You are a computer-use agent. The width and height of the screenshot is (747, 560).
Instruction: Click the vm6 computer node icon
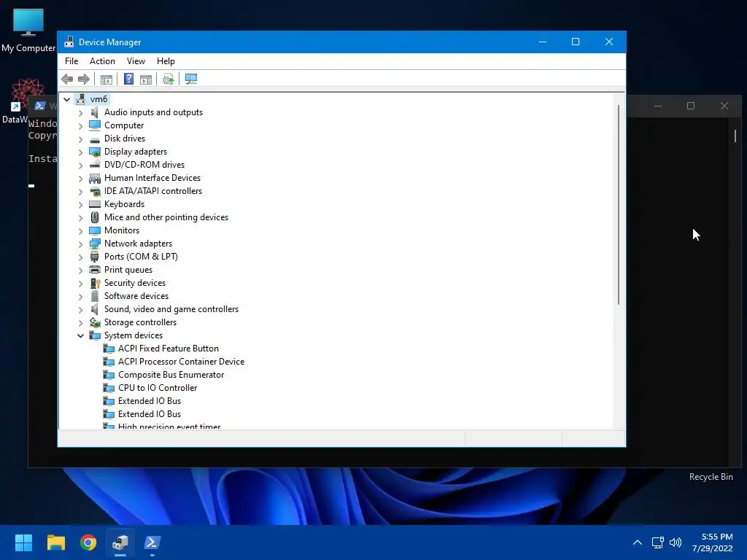80,99
